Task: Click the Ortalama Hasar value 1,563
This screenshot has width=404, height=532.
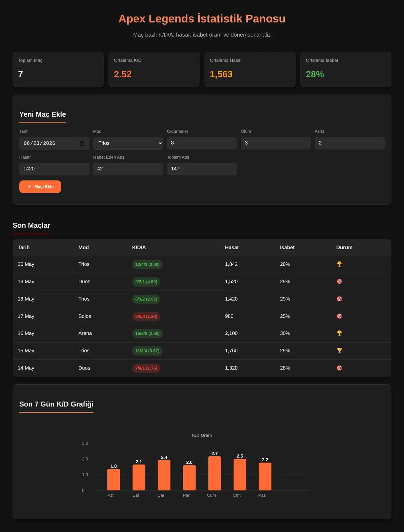Action: [221, 74]
